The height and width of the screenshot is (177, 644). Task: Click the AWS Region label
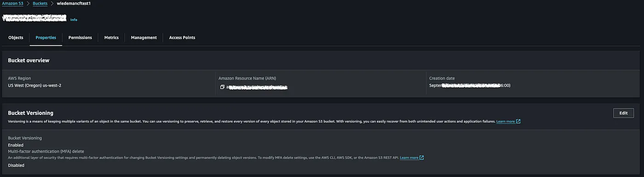click(19, 78)
